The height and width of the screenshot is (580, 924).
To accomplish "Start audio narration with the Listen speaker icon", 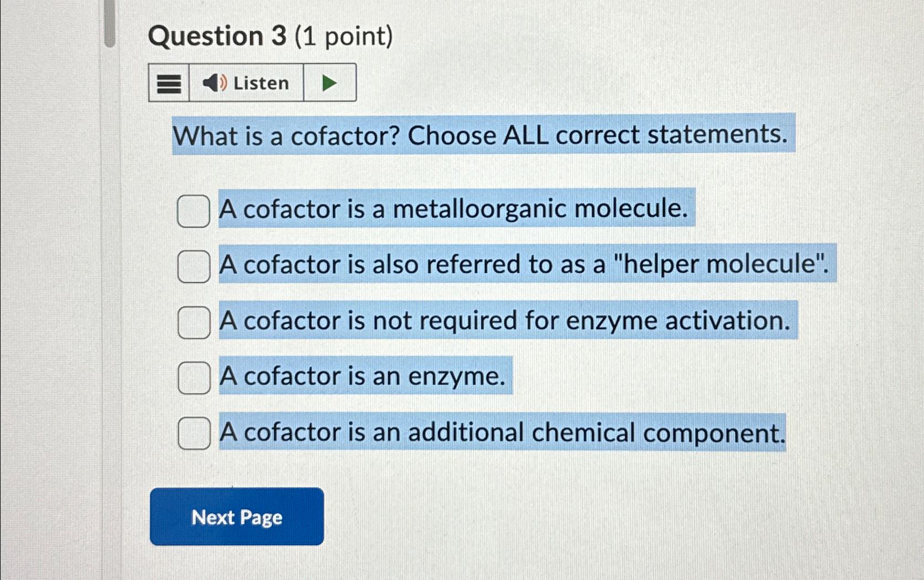I will click(215, 82).
